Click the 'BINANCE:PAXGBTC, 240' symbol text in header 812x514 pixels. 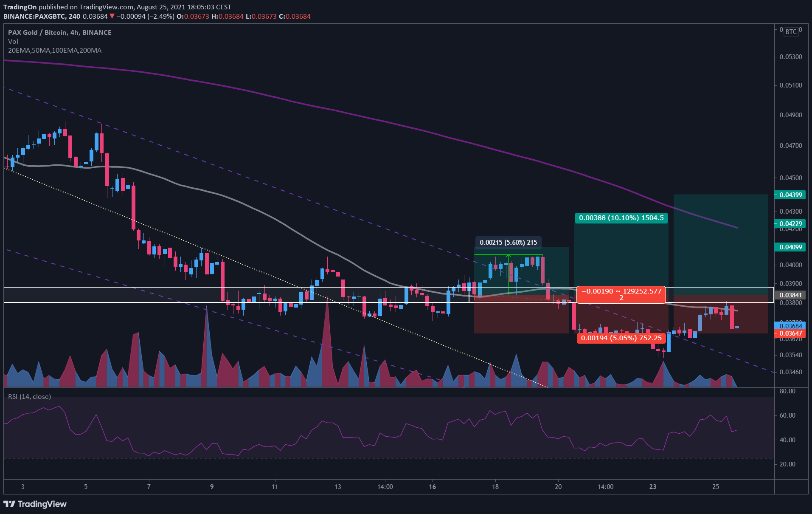click(42, 17)
